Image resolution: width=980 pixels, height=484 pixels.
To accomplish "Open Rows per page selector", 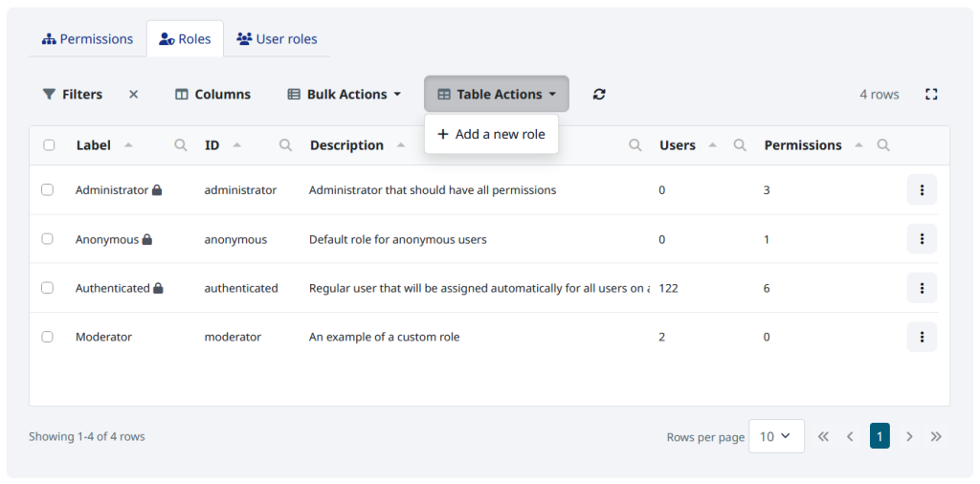I will (x=776, y=436).
